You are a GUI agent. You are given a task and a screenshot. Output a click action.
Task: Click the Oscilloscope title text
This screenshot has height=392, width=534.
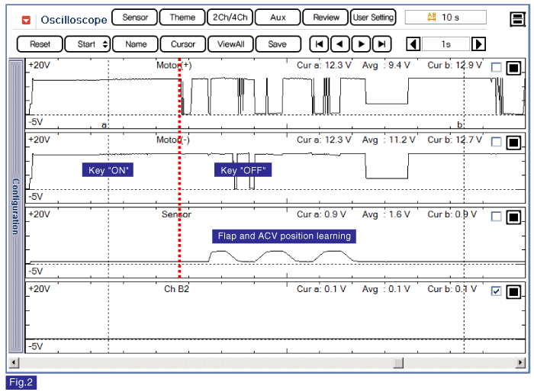click(x=74, y=20)
